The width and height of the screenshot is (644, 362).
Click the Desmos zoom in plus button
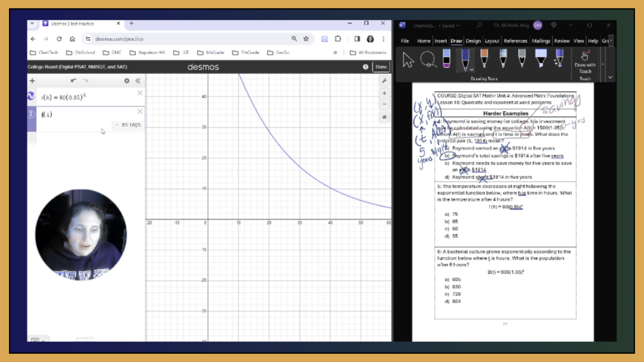pos(384,93)
